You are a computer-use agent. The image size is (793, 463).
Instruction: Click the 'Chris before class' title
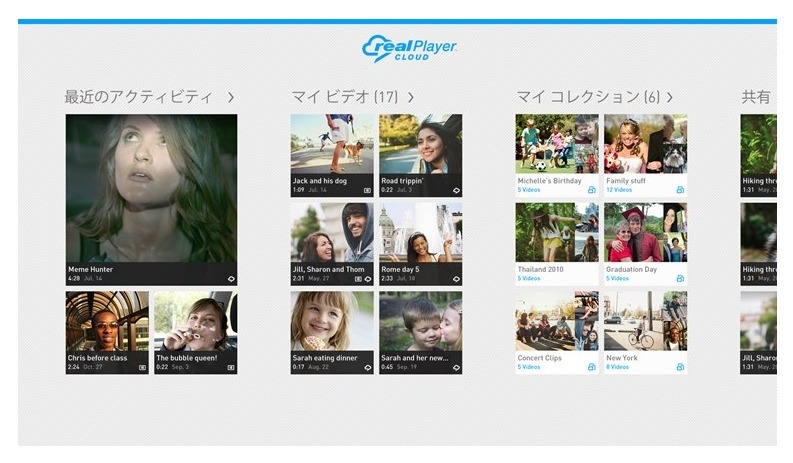click(98, 358)
